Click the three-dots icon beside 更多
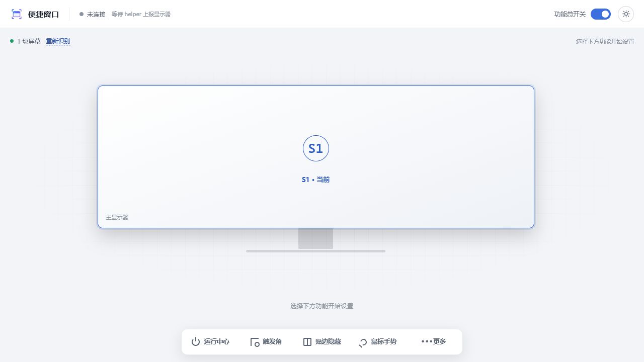This screenshot has height=362, width=644. [x=427, y=341]
